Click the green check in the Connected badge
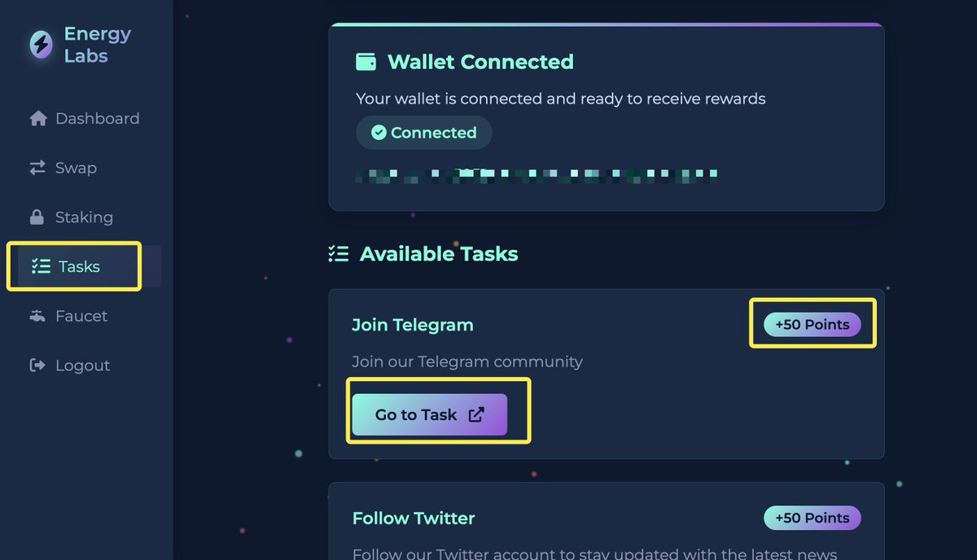The width and height of the screenshot is (977, 560). (379, 133)
